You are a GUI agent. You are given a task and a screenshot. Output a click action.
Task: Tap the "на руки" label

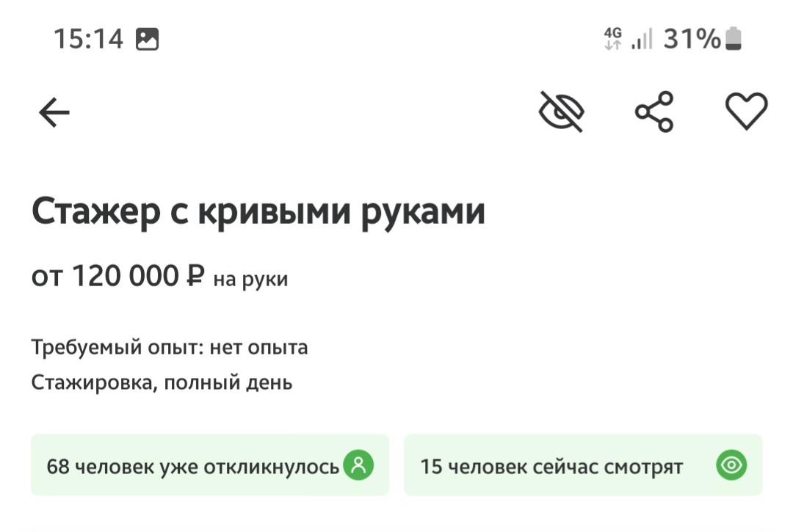point(250,279)
